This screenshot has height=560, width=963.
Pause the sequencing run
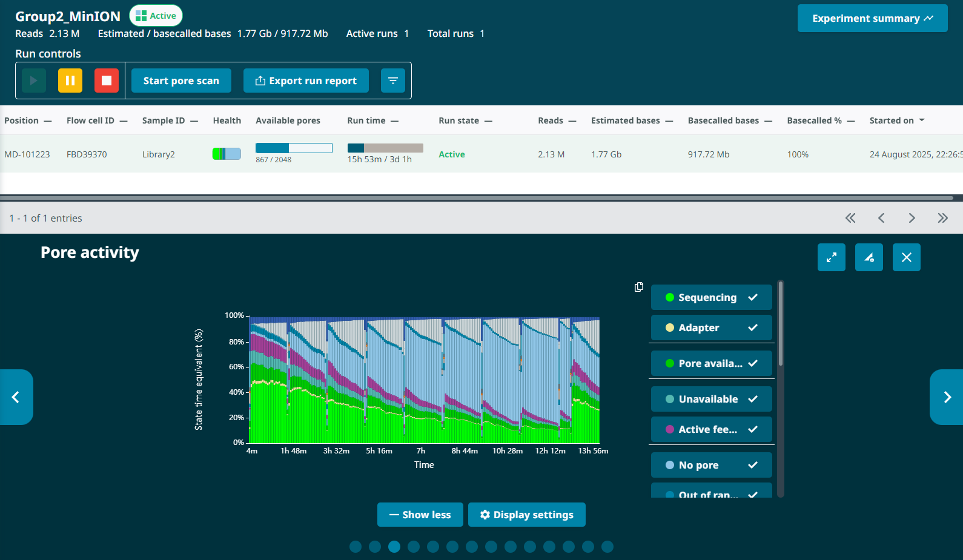[70, 81]
